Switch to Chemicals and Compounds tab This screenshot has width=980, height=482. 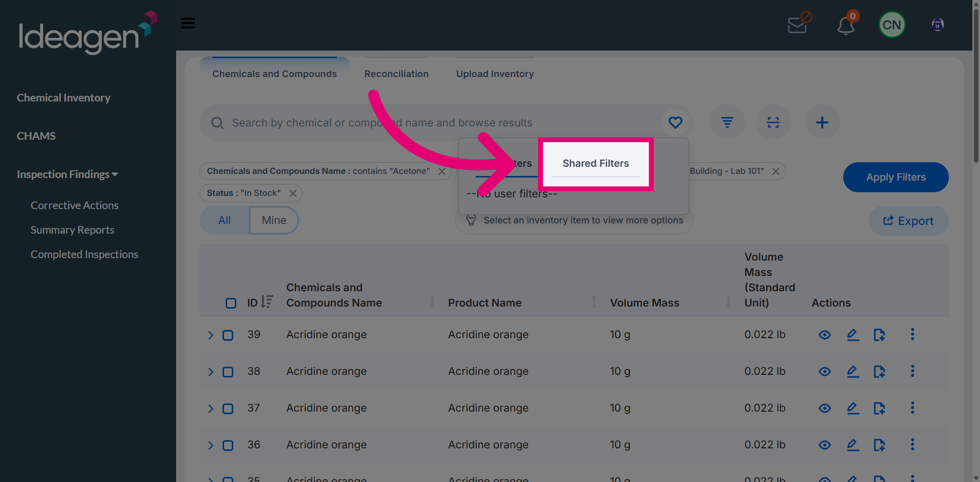click(x=275, y=74)
